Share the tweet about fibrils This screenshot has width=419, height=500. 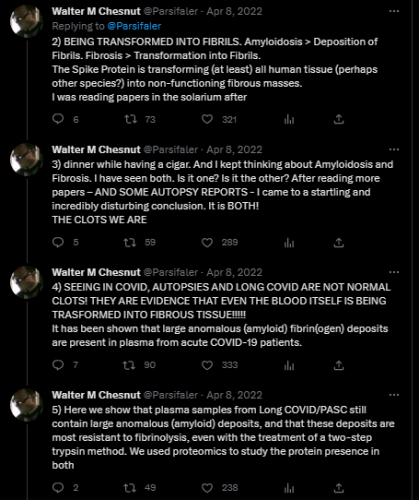click(339, 119)
